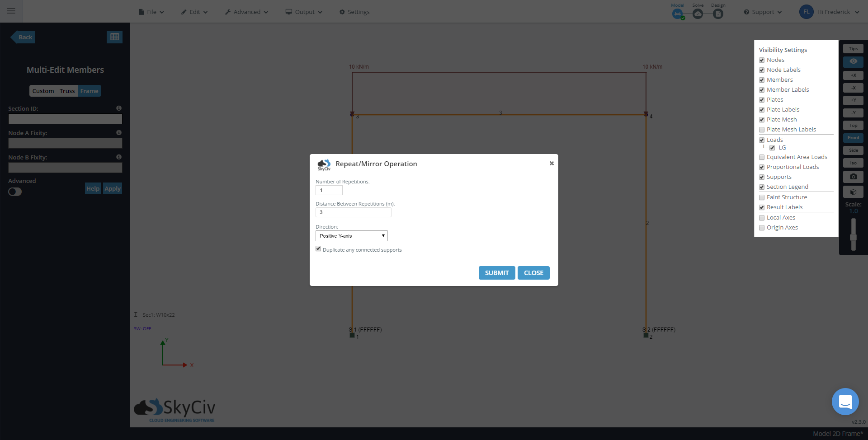This screenshot has height=440, width=868.
Task: Click the 3D cube renderer icon
Action: click(x=853, y=192)
